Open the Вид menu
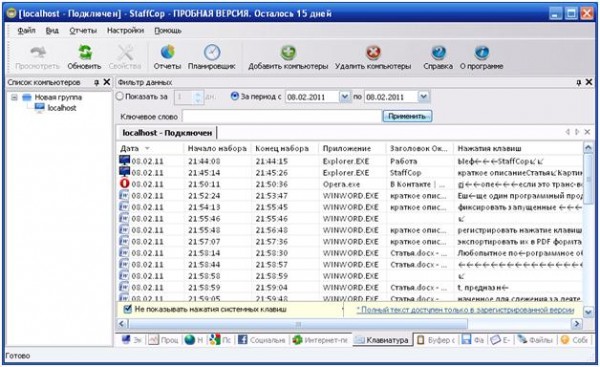The width and height of the screenshot is (600, 367). point(52,30)
